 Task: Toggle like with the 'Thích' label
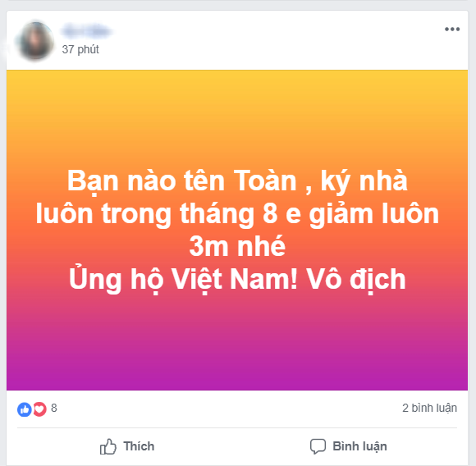coord(139,446)
